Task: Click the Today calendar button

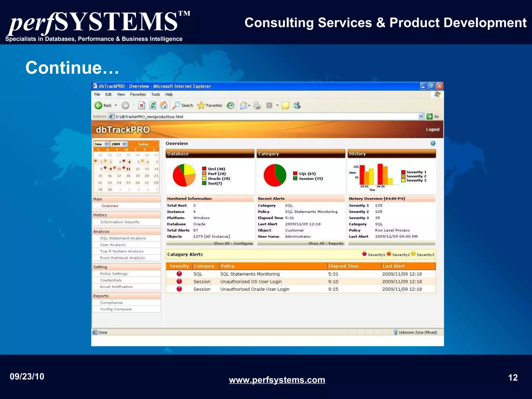Action: pos(143,144)
